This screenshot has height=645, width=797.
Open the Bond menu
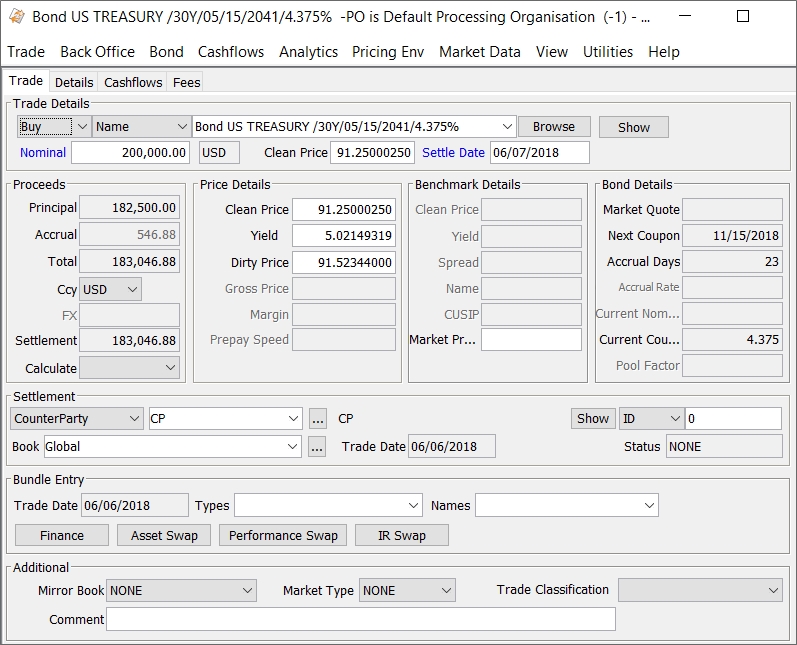(x=166, y=52)
